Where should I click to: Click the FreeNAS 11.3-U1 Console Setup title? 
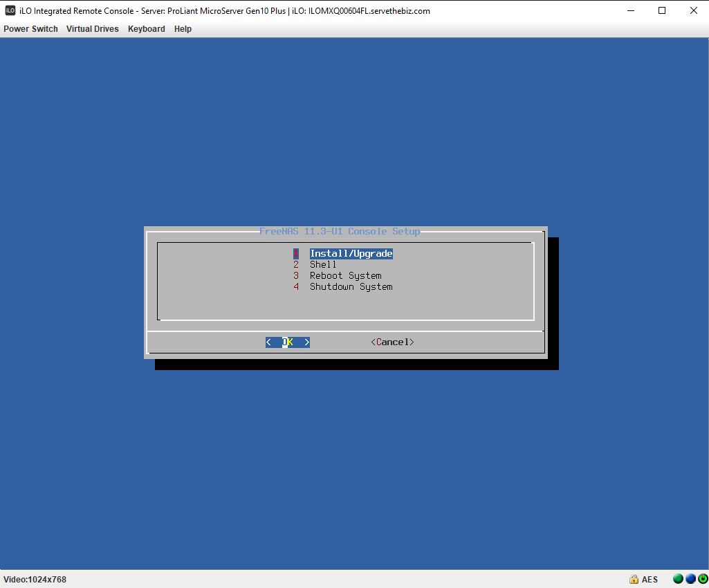click(x=340, y=231)
